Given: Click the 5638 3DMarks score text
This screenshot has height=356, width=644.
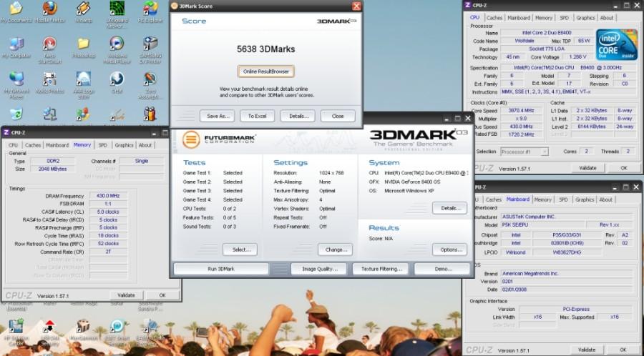Looking at the screenshot, I should point(265,49).
